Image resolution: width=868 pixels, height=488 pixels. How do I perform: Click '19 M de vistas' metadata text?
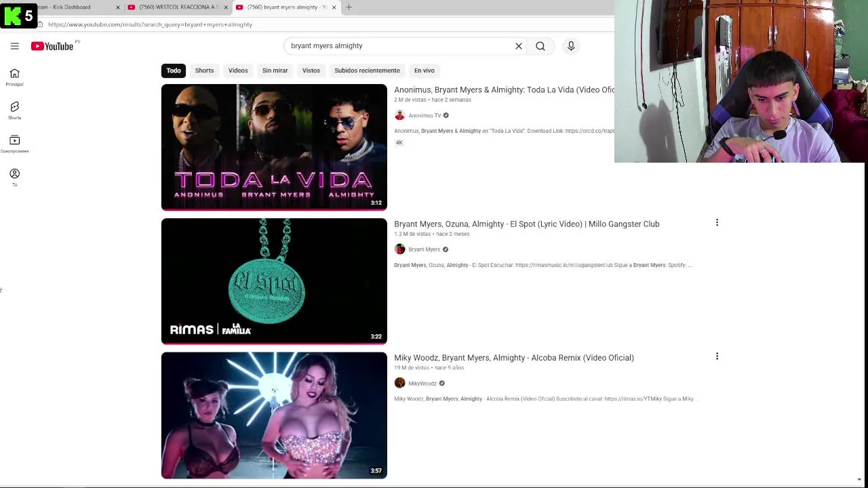point(412,367)
